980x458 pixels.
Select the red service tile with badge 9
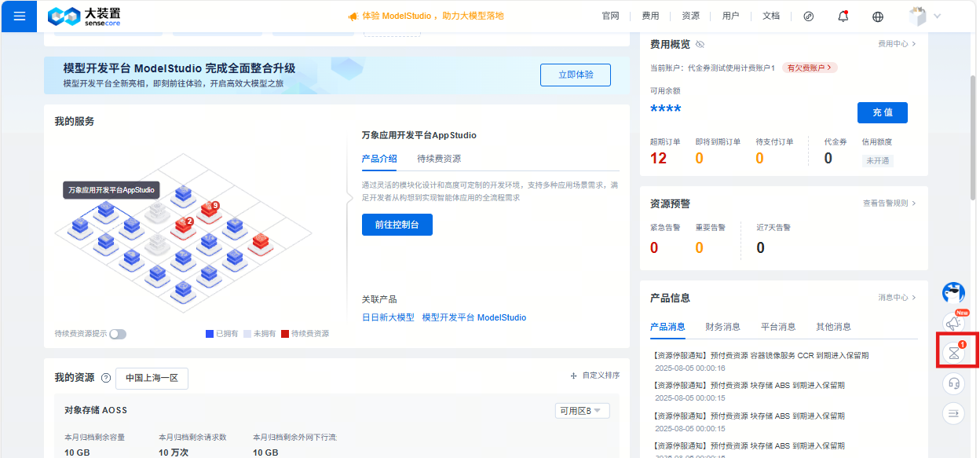click(209, 210)
